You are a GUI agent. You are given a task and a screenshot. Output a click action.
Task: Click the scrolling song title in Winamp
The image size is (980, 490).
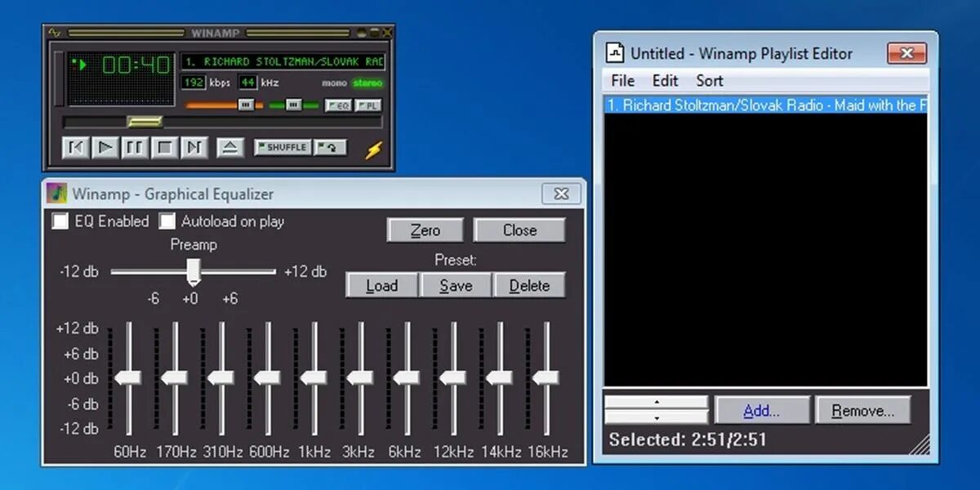click(283, 62)
